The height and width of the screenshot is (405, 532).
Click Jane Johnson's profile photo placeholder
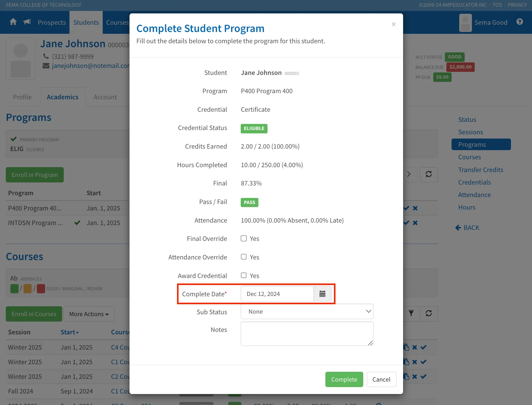point(21,58)
